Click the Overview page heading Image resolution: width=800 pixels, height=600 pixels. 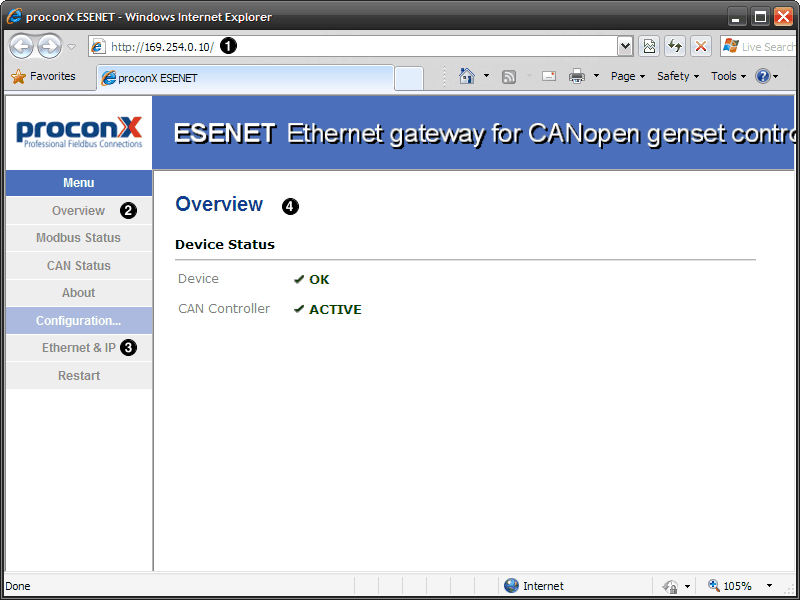(x=219, y=204)
